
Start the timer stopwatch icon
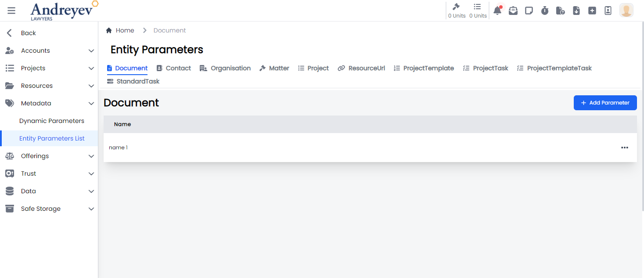[x=545, y=10]
